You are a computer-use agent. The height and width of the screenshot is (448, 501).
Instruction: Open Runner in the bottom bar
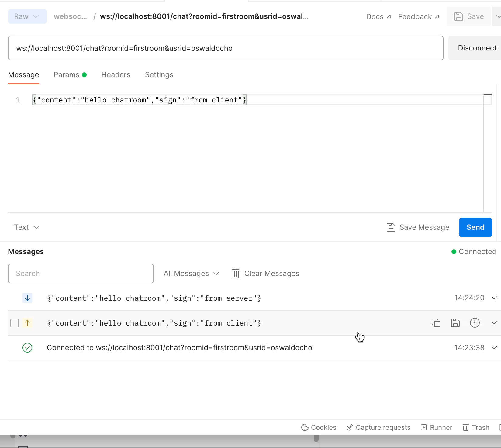click(x=437, y=427)
